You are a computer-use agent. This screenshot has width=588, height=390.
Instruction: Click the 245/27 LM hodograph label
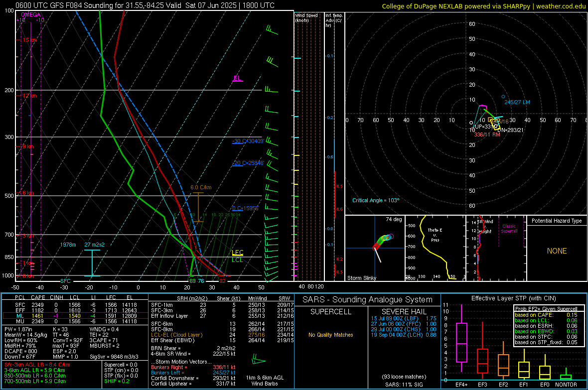pos(517,102)
